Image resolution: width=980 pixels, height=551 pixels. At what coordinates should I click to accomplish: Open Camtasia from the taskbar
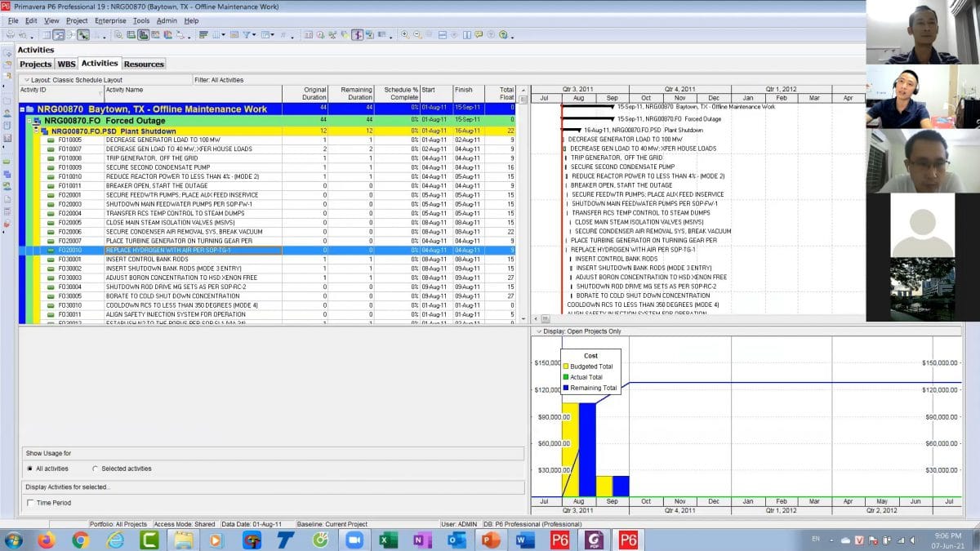(x=149, y=540)
